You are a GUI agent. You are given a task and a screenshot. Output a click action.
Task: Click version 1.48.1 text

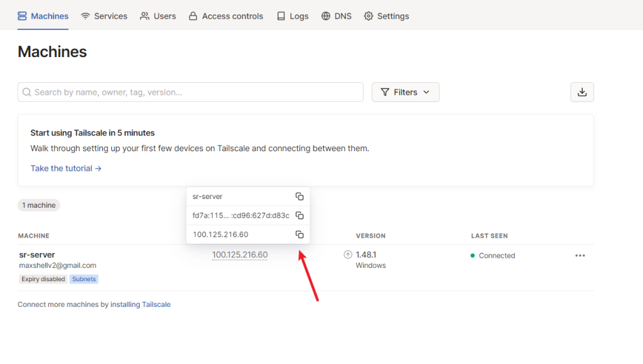coord(366,255)
